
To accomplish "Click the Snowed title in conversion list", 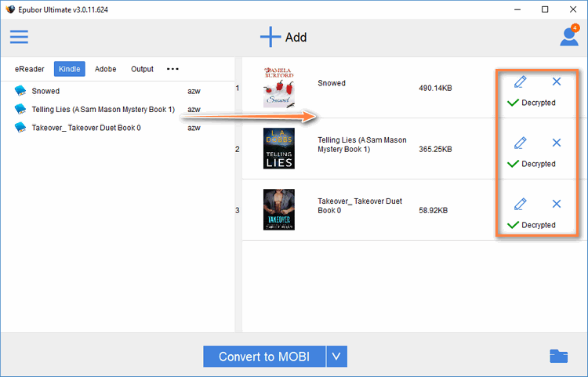I will [x=332, y=83].
